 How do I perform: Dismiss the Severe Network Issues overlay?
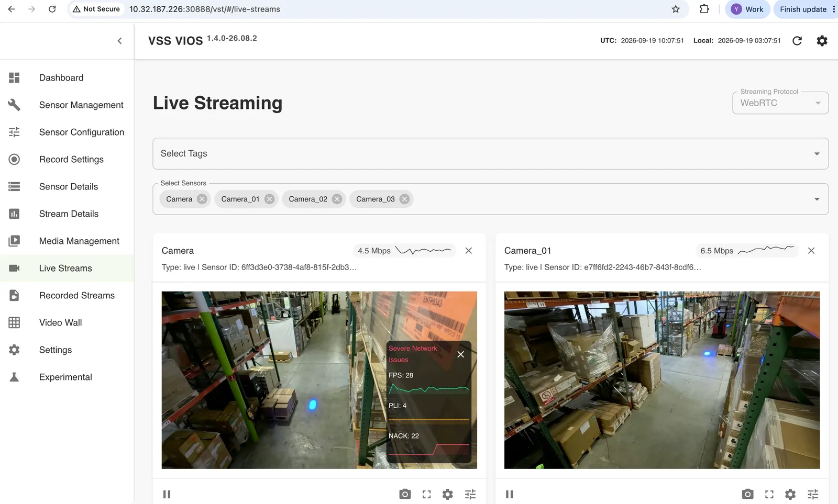coord(461,354)
